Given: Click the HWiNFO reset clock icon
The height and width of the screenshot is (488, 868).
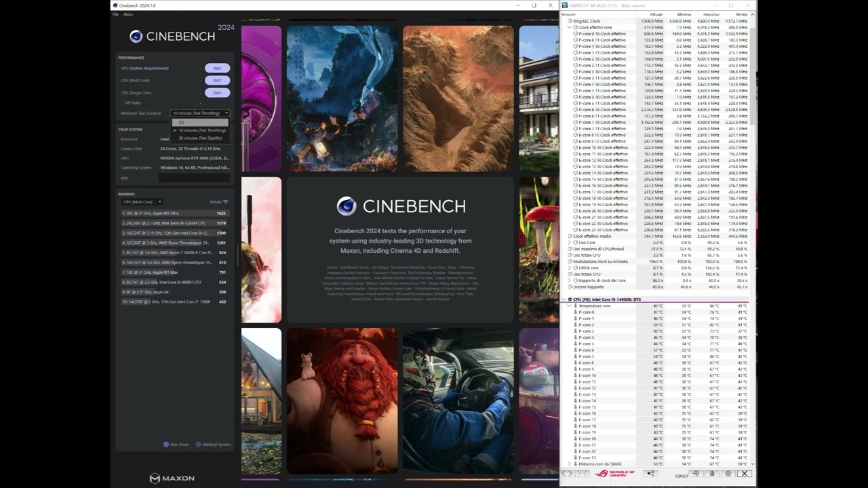Looking at the screenshot, I should [x=695, y=473].
